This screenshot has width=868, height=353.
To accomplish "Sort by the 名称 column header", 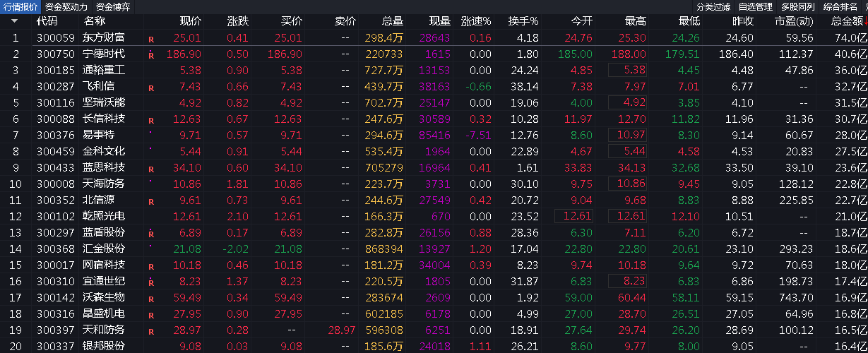I will click(x=94, y=21).
